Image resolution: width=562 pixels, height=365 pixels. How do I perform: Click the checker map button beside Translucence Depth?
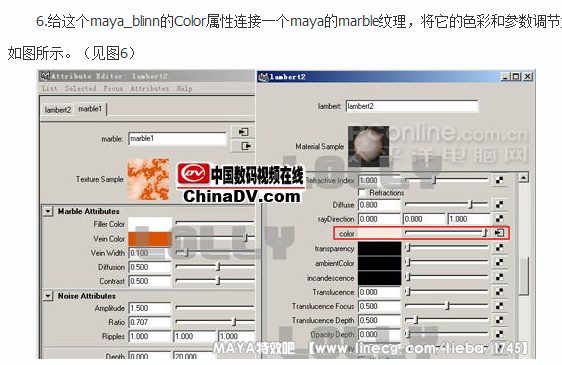click(x=500, y=320)
